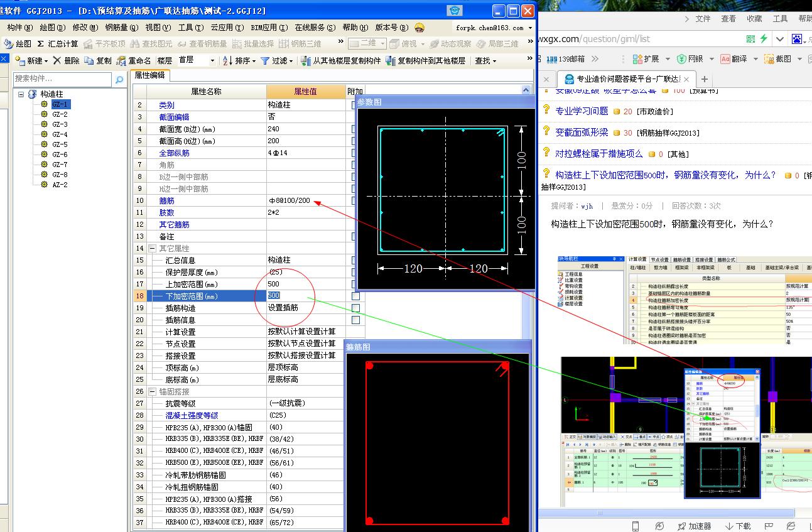Viewport: 812px width, 532px height.
Task: Click the 平齐板顶 toolbar icon
Action: pos(105,44)
